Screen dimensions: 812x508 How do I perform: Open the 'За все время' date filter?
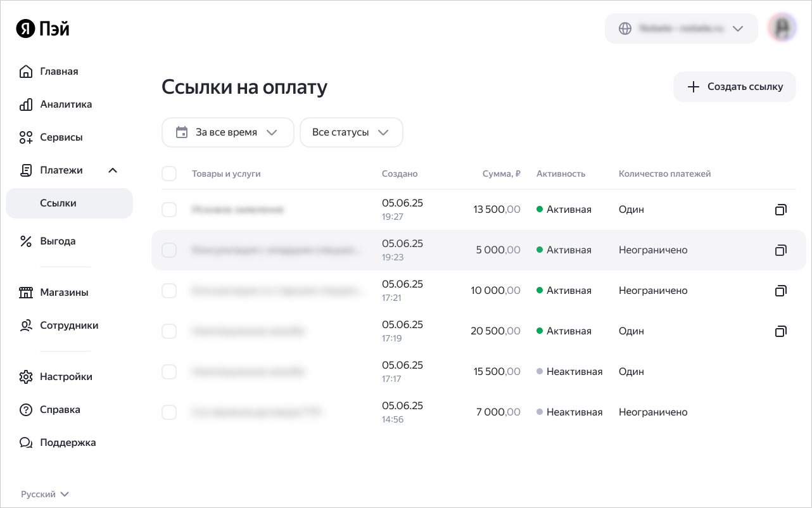(x=227, y=132)
